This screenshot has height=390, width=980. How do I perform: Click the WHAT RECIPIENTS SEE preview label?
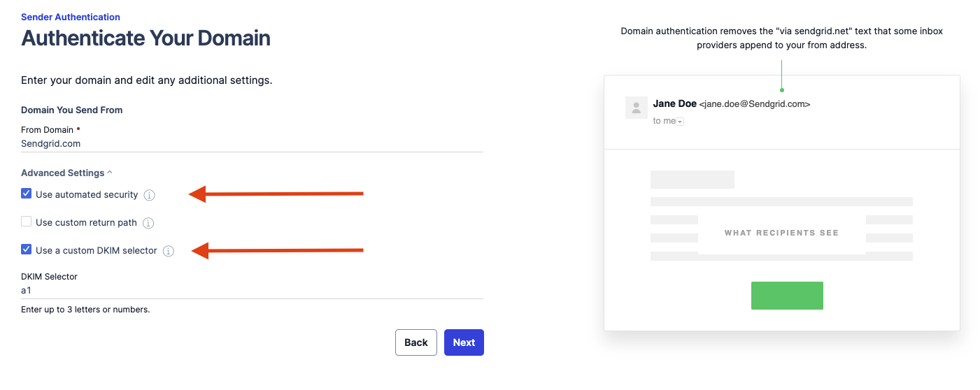[x=781, y=233]
